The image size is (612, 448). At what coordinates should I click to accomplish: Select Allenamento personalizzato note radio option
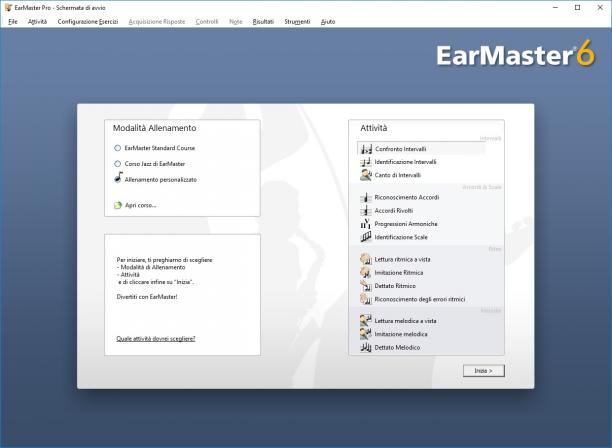click(x=118, y=178)
